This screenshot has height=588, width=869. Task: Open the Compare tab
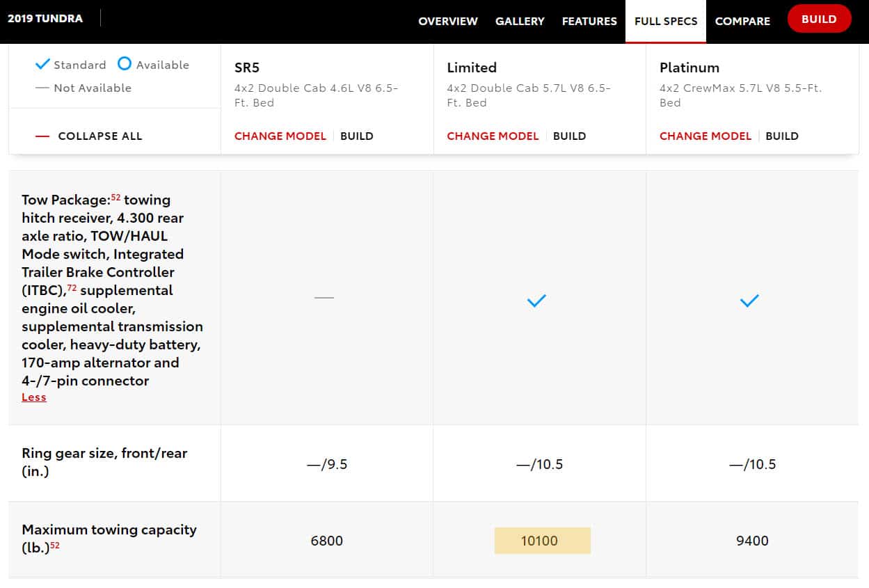pyautogui.click(x=742, y=21)
